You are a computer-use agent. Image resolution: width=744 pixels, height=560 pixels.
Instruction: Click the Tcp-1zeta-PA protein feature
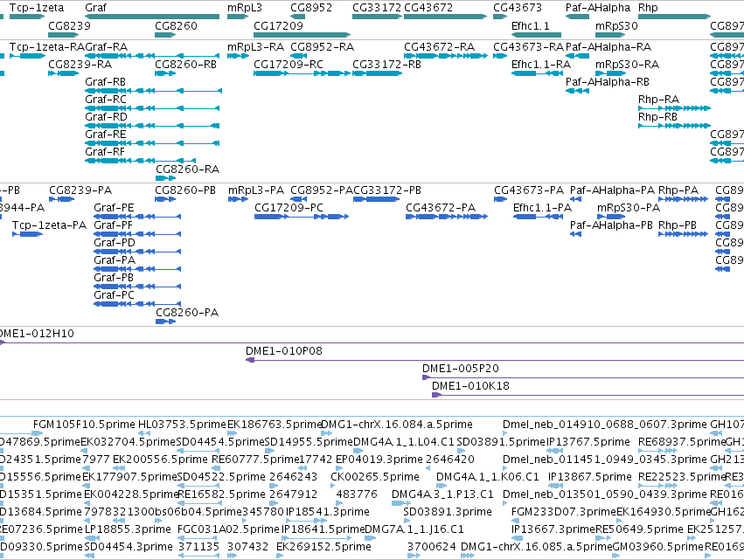(x=27, y=234)
